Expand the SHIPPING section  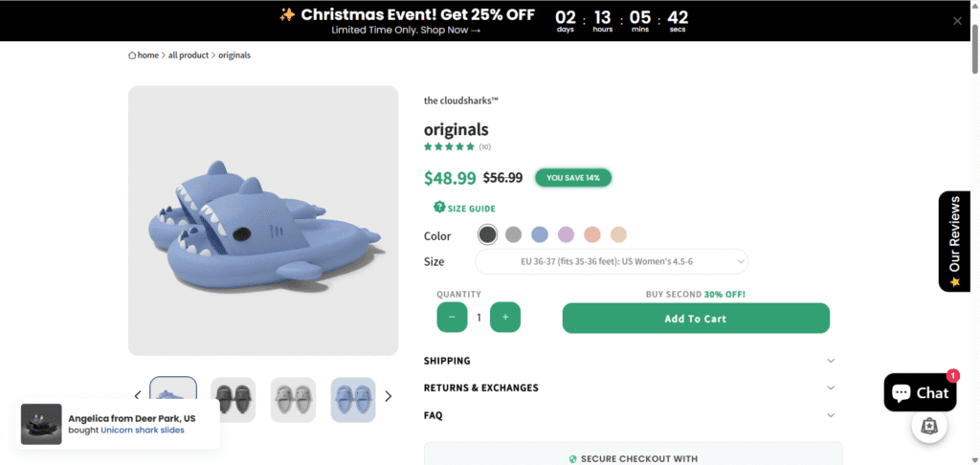tap(629, 361)
